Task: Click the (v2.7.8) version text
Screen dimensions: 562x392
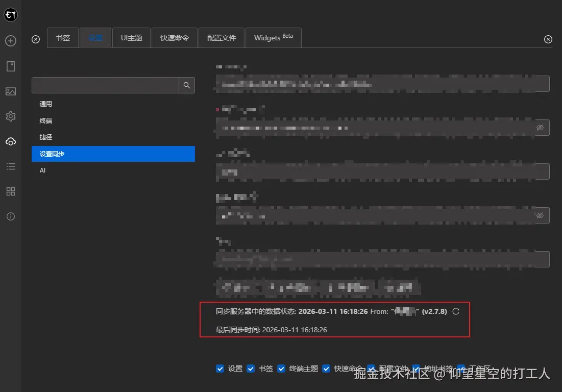Action: (x=434, y=311)
